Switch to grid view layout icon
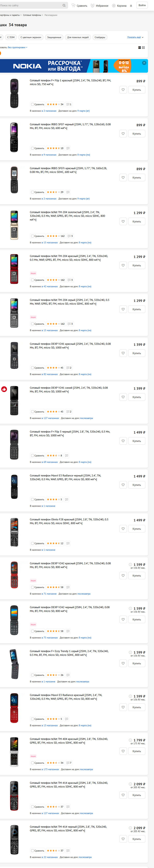This screenshot has height=868, width=154. click(144, 48)
